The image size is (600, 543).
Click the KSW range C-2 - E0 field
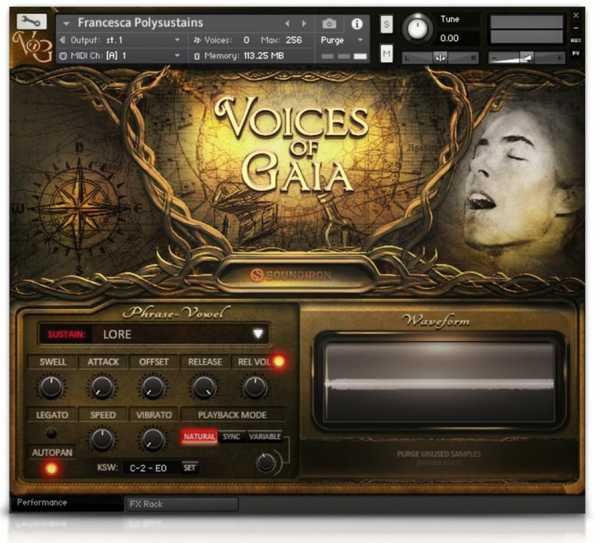tap(148, 468)
